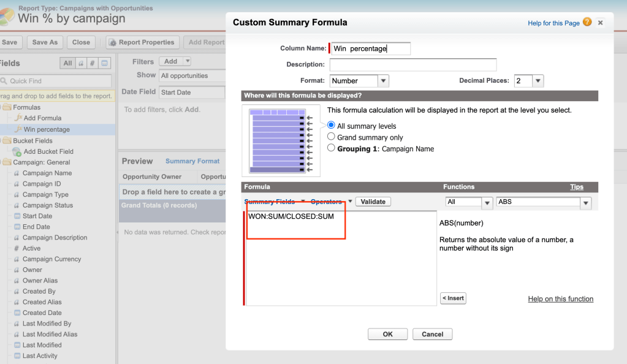Viewport: 627px width, 364px height.
Task: Open the Tips link
Action: (576, 187)
